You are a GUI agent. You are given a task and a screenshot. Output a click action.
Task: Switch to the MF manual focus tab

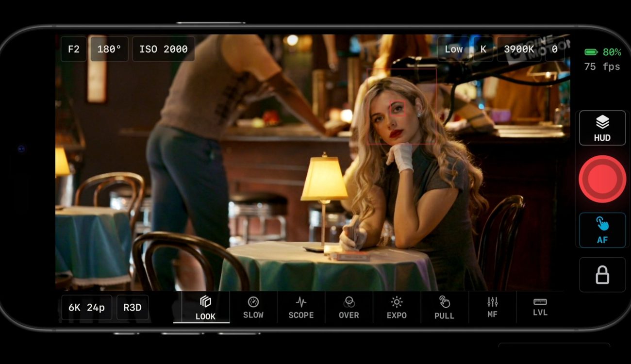[492, 308]
